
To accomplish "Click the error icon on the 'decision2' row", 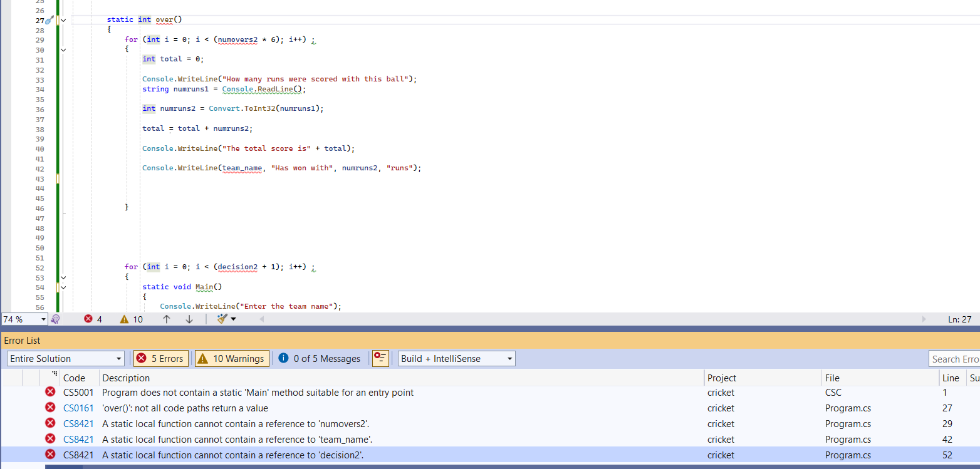I will click(x=50, y=455).
